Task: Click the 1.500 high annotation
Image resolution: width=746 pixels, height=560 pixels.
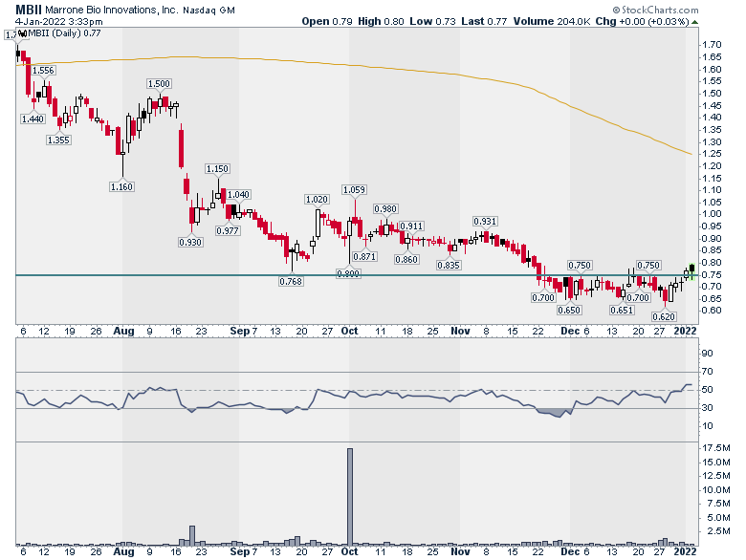Action: coord(159,84)
